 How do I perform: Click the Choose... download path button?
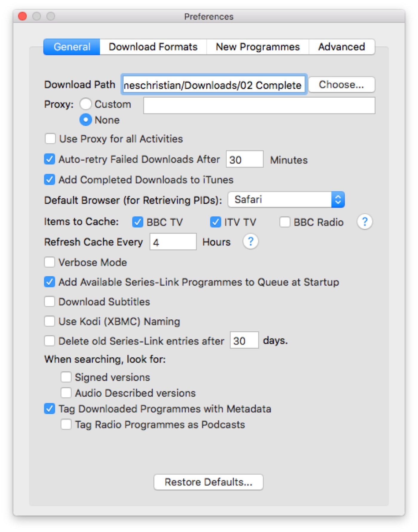pyautogui.click(x=341, y=85)
